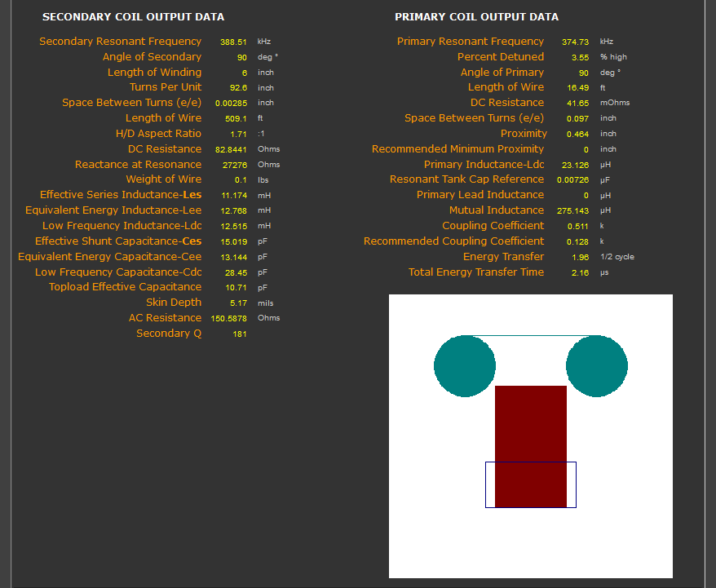Screen dimensions: 716x588
Task: Select the Angle of Secondary label
Action: pos(152,56)
